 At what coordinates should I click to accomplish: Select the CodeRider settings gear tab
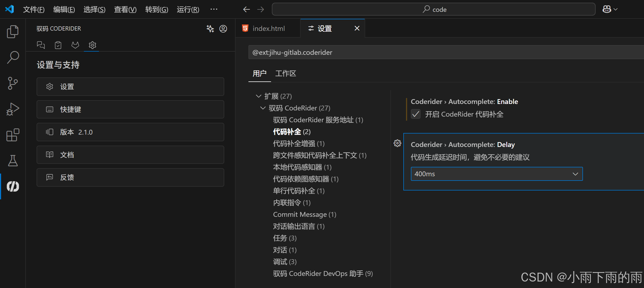tap(92, 45)
